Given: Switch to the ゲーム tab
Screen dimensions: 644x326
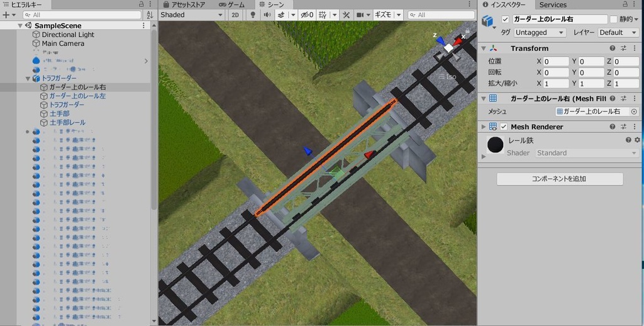Looking at the screenshot, I should (x=231, y=4).
